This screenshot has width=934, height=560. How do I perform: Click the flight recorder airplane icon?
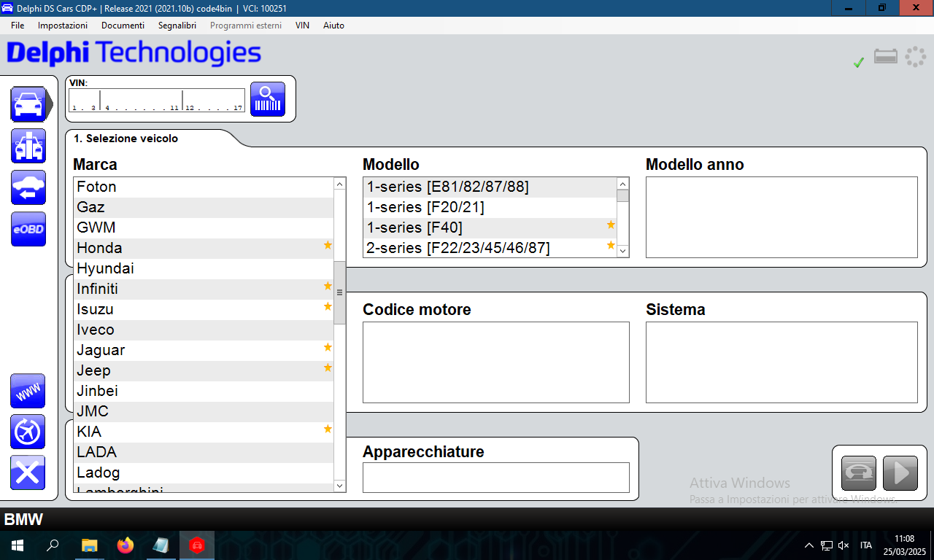[x=28, y=432]
